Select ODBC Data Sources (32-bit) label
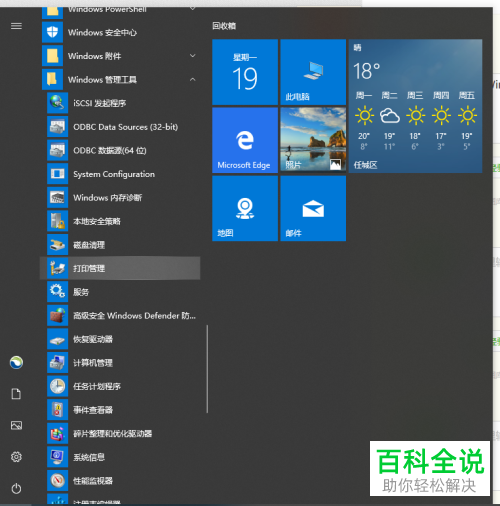500x506 pixels. [x=126, y=127]
